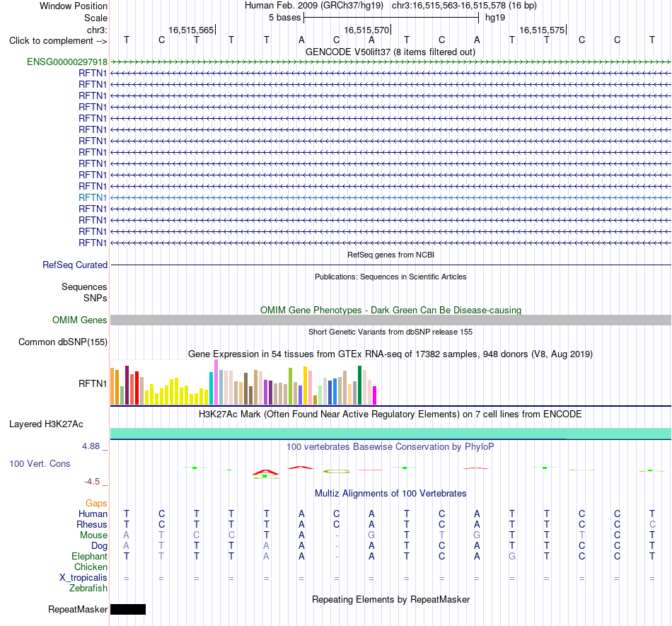
Task: Open the Common dbSNP(155) track label
Action: [63, 342]
